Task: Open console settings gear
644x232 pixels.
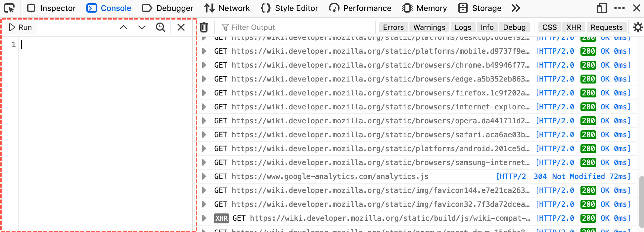Action: [x=637, y=27]
